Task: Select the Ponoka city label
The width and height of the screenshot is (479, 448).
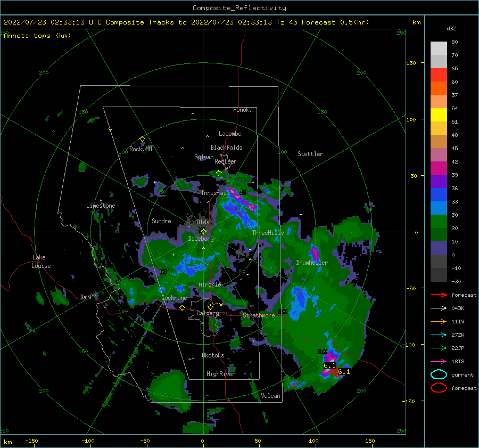Action: tap(243, 110)
